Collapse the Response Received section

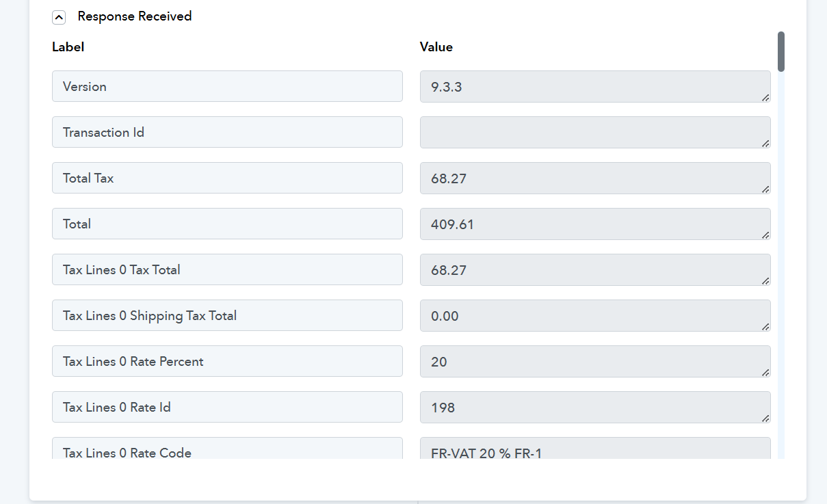pos(59,17)
